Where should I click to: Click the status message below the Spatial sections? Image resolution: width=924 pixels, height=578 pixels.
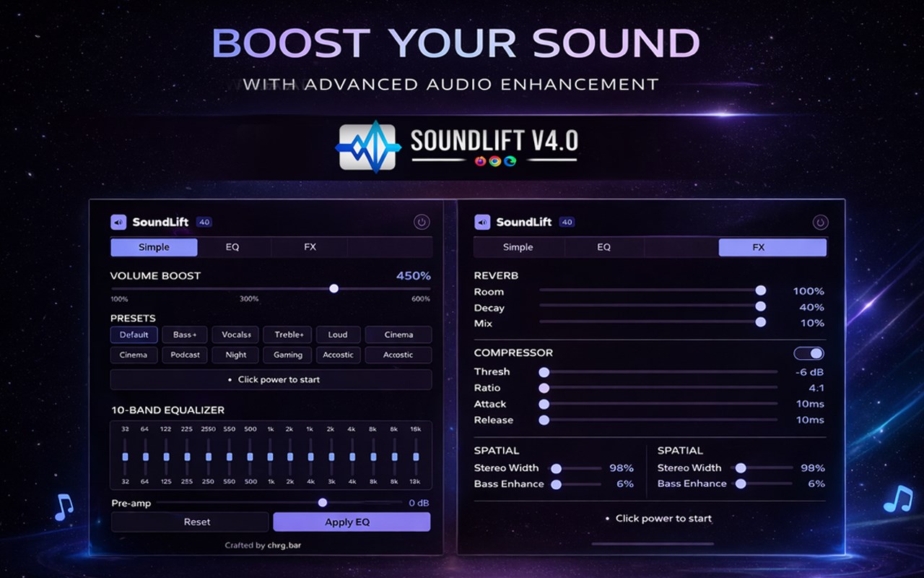click(658, 518)
